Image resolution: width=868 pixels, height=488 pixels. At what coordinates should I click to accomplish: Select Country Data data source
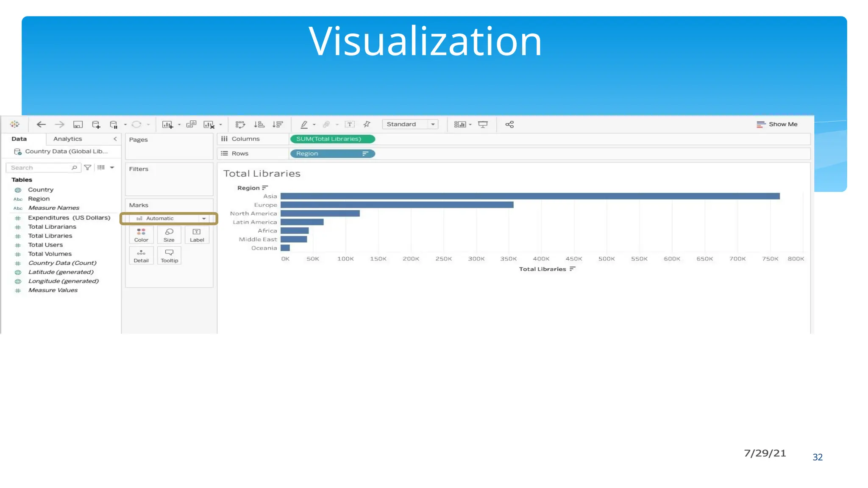click(x=61, y=151)
